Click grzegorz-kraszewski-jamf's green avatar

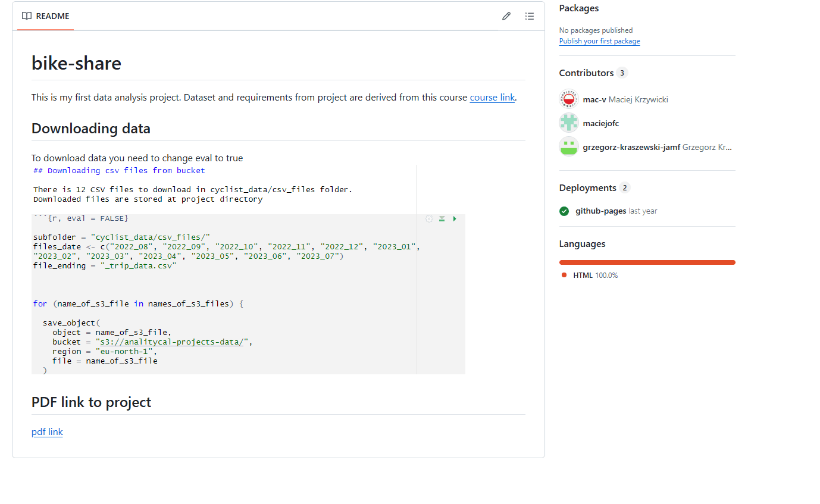pos(569,147)
